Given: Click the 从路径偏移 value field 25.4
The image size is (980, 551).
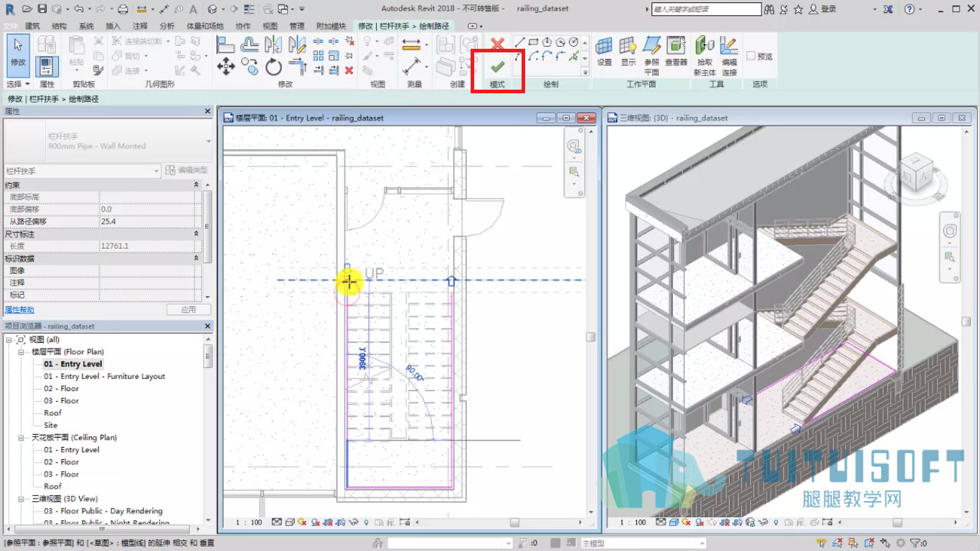Looking at the screenshot, I should click(x=147, y=222).
